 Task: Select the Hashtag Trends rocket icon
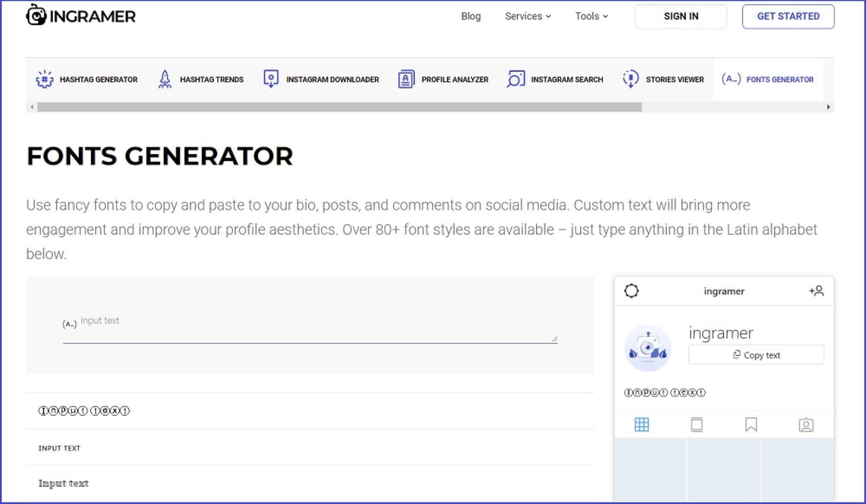tap(164, 79)
